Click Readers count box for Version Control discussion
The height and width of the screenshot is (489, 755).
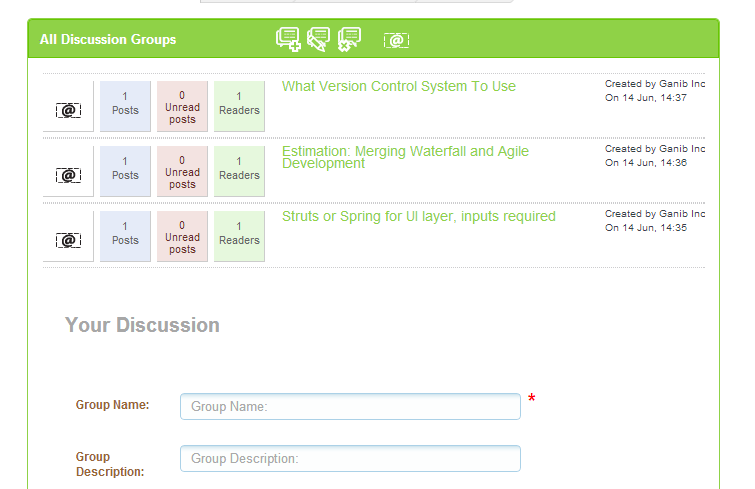[239, 104]
